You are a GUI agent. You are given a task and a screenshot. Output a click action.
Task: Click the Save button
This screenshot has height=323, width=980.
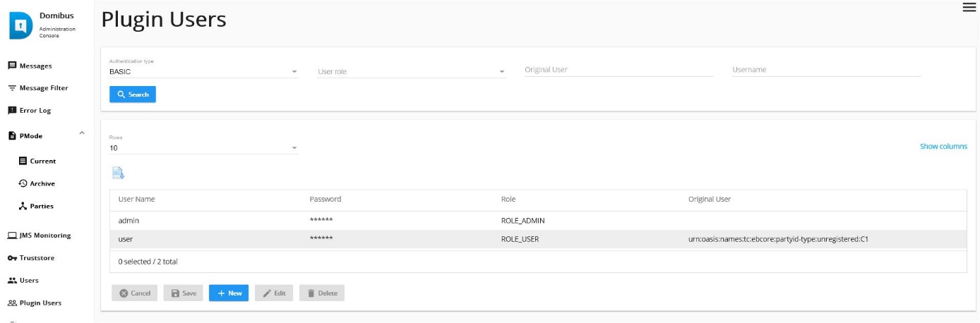coord(184,293)
